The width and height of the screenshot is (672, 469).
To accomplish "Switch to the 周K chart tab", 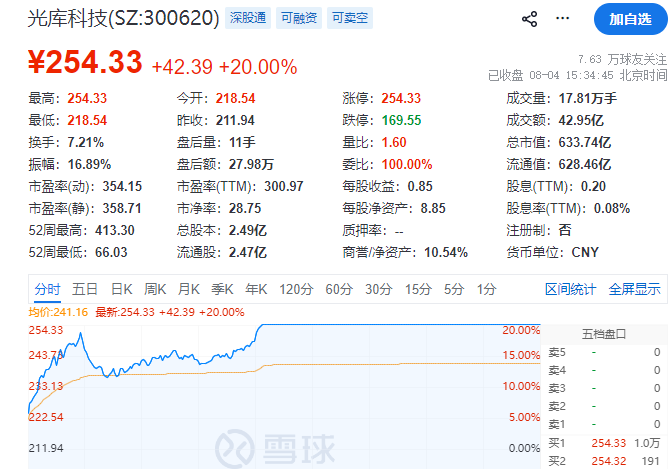I will pos(155,289).
